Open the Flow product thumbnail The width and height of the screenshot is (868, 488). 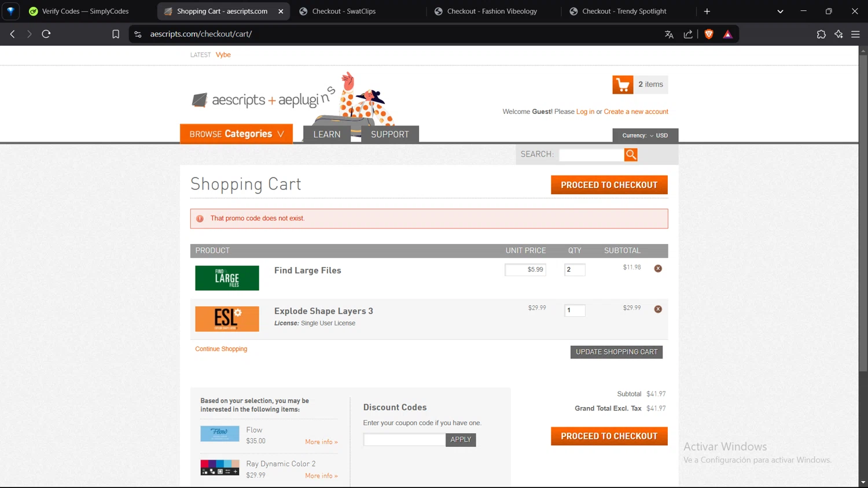point(220,434)
